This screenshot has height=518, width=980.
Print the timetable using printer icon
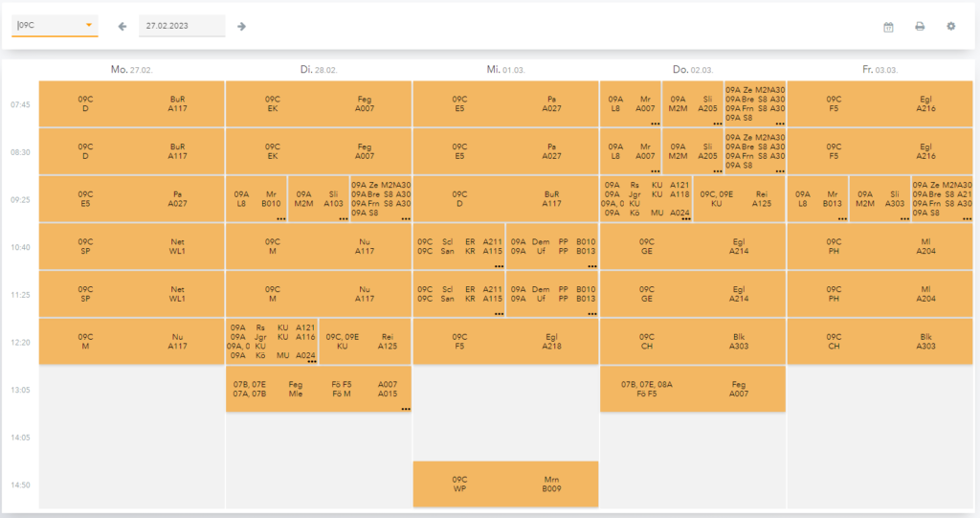coord(920,27)
